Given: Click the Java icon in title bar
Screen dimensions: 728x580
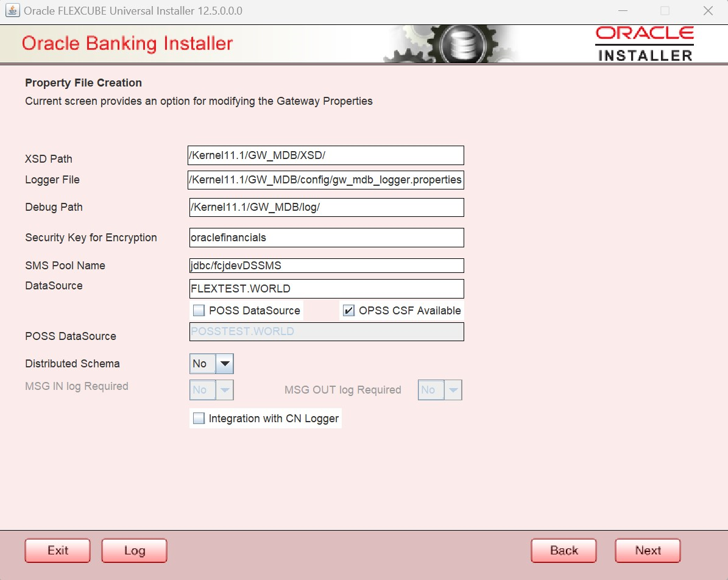Looking at the screenshot, I should (13, 10).
